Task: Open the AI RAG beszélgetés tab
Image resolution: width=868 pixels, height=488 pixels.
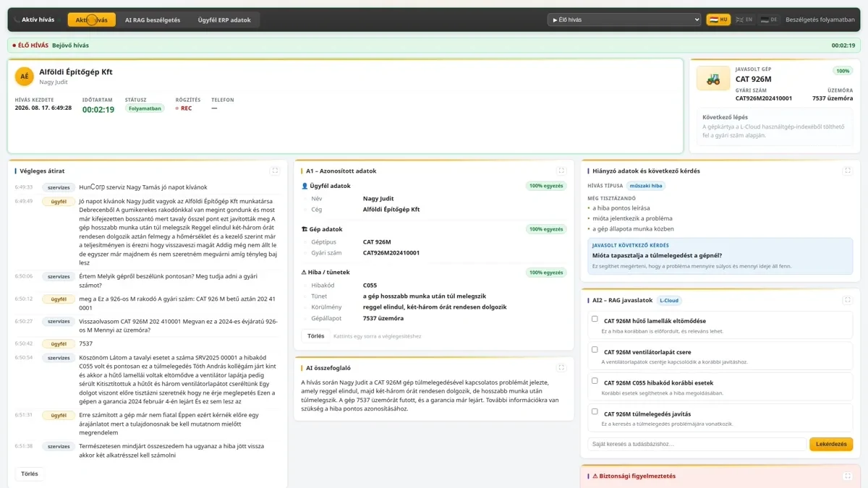Action: [x=153, y=20]
